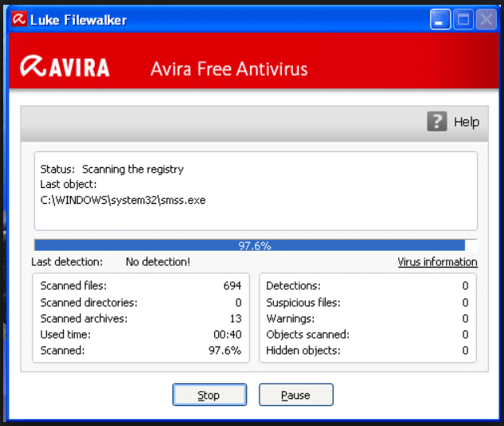Image resolution: width=504 pixels, height=426 pixels.
Task: Click the 'Hidden objects:' label
Action: pyautogui.click(x=303, y=350)
